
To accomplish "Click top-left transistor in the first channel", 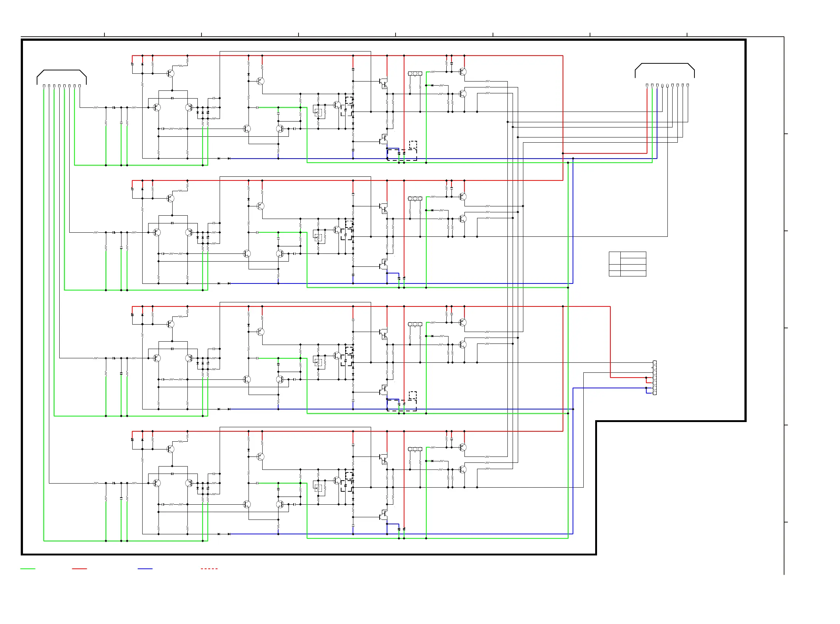I will [x=170, y=73].
